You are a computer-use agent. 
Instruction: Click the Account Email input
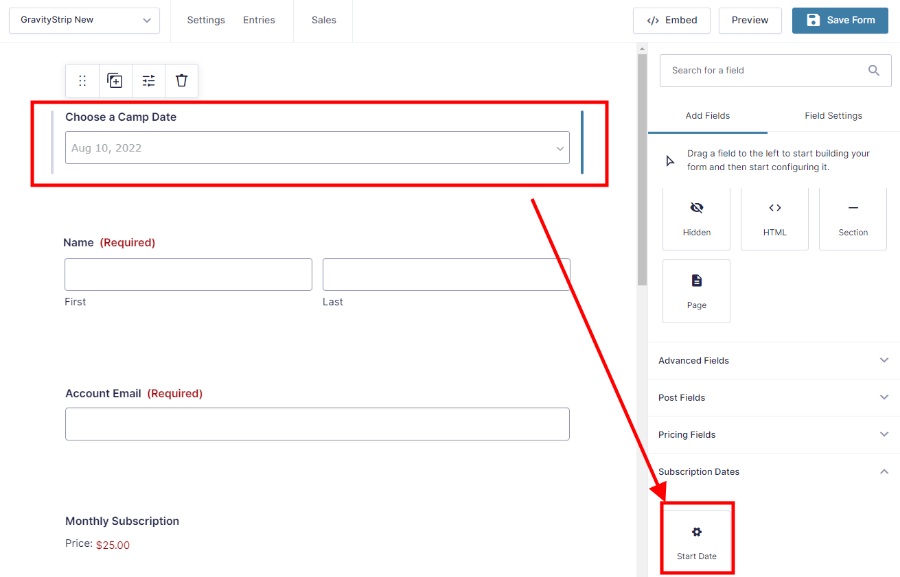pyautogui.click(x=317, y=424)
